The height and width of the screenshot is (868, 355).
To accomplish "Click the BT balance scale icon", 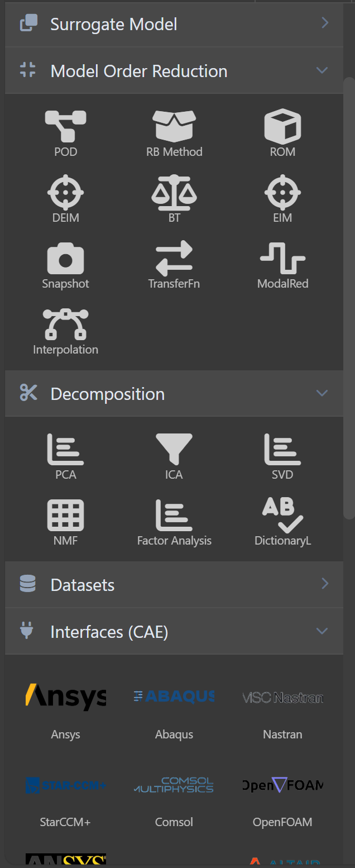I will point(174,192).
